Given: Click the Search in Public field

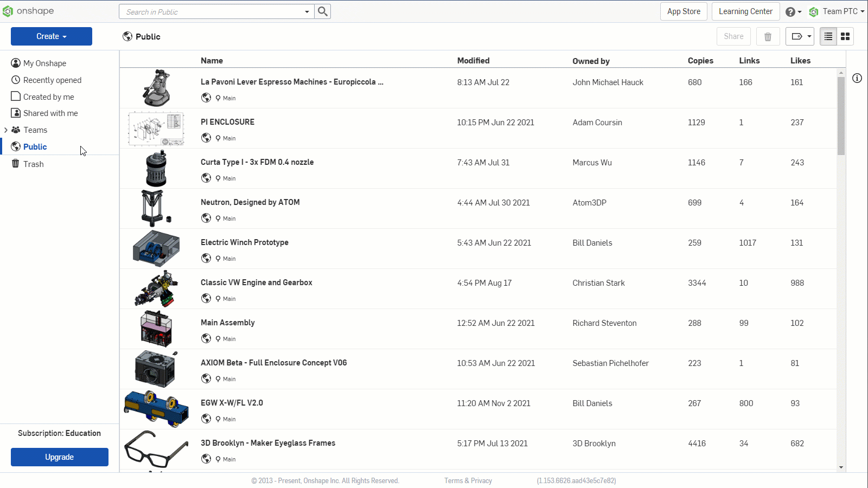Looking at the screenshot, I should [212, 11].
